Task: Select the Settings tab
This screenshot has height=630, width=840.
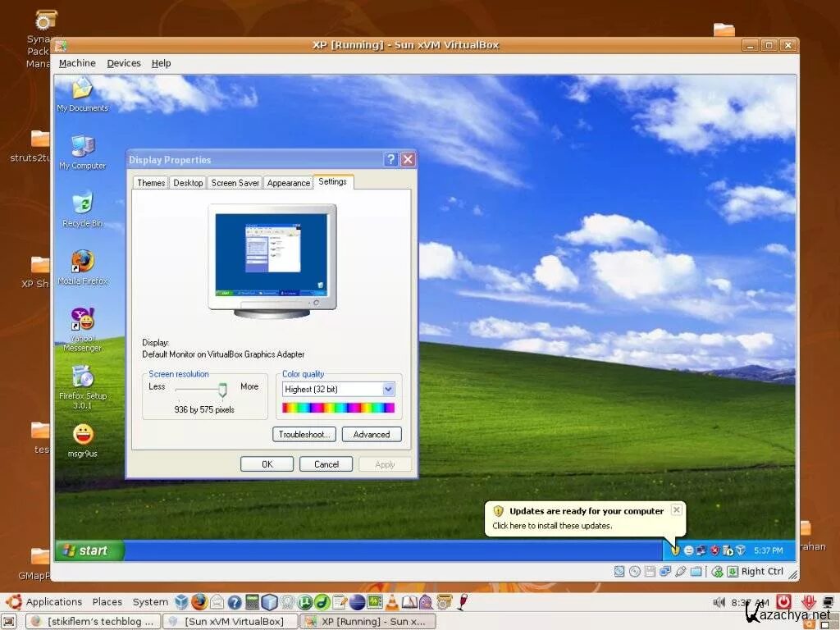Action: (333, 181)
